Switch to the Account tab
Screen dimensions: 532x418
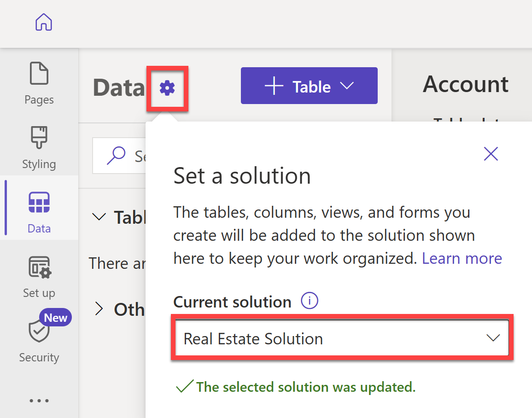pos(466,84)
